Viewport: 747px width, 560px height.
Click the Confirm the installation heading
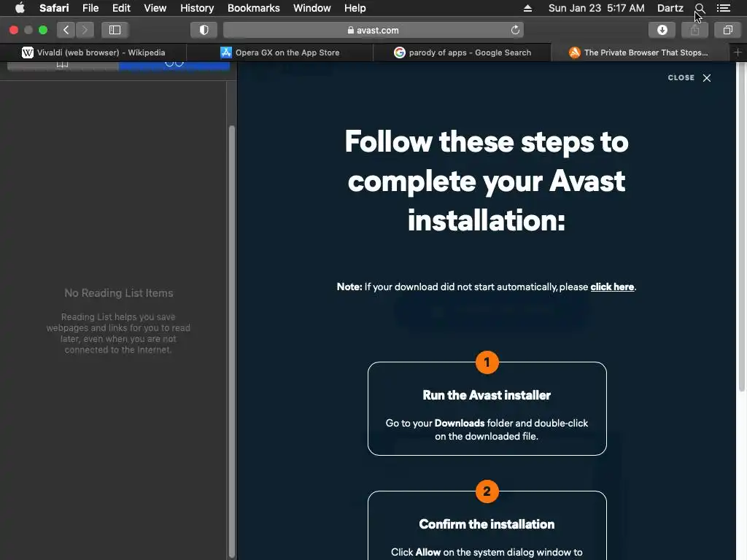[x=487, y=524]
